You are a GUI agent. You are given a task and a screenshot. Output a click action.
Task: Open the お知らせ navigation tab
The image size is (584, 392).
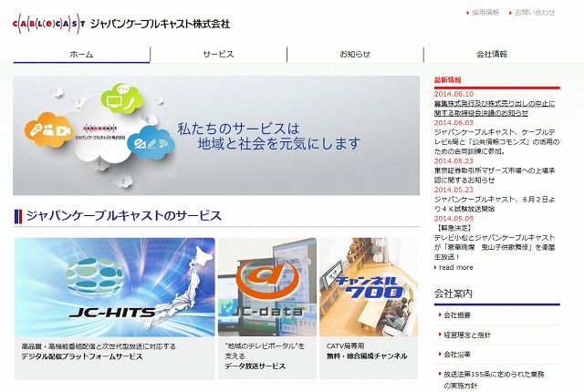click(x=355, y=55)
